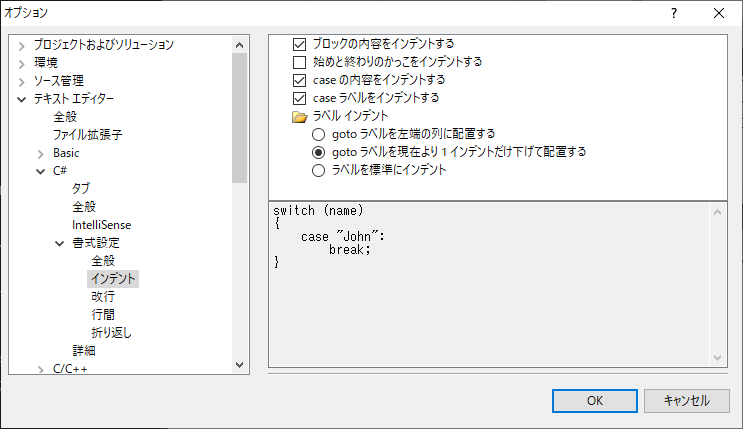Close the オプション dialog window
Image resolution: width=743 pixels, height=429 pixels.
tap(719, 13)
